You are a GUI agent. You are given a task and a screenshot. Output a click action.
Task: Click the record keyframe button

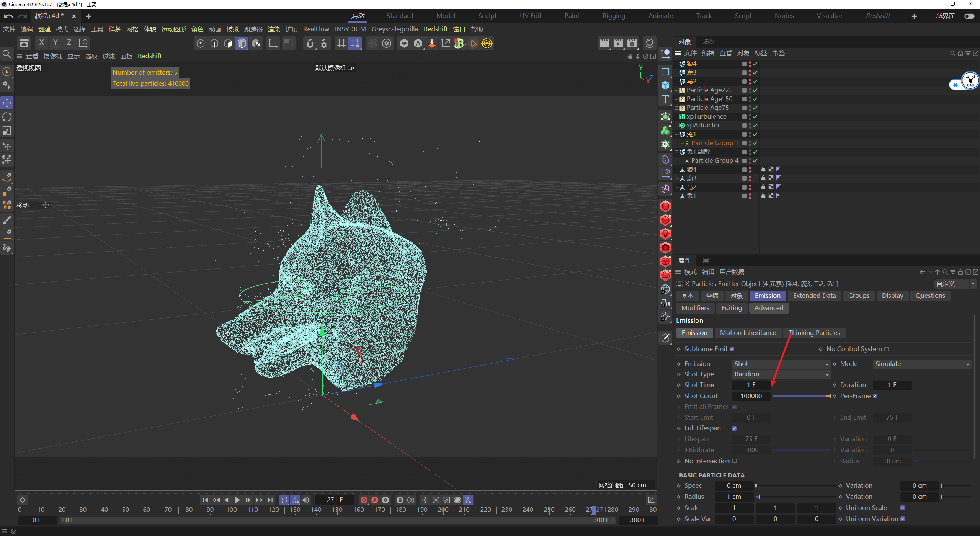click(x=364, y=500)
